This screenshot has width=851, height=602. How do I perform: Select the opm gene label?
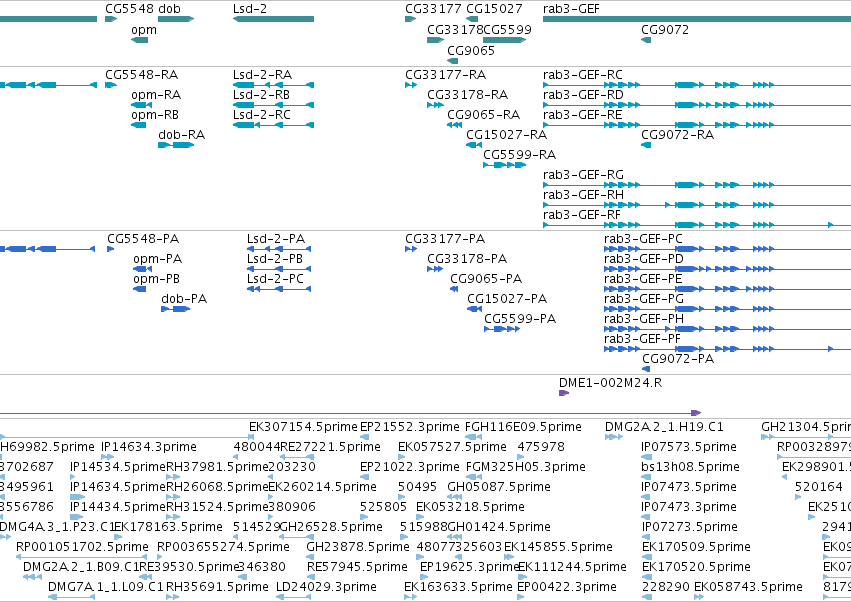click(x=144, y=30)
